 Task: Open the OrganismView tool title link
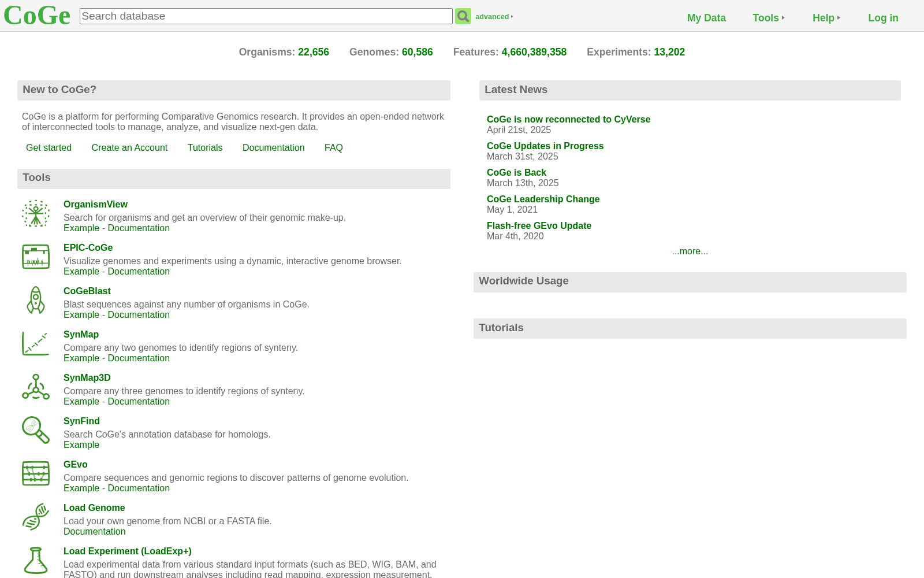[x=95, y=205]
